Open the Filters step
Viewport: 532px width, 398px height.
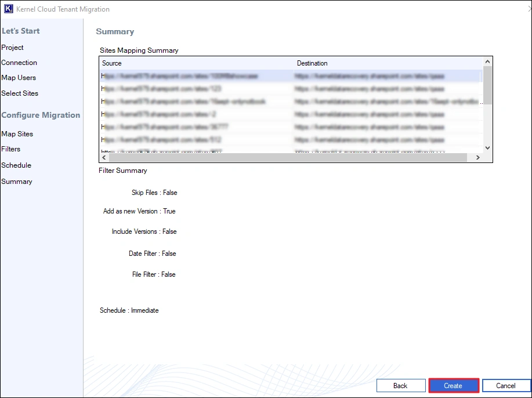point(11,149)
